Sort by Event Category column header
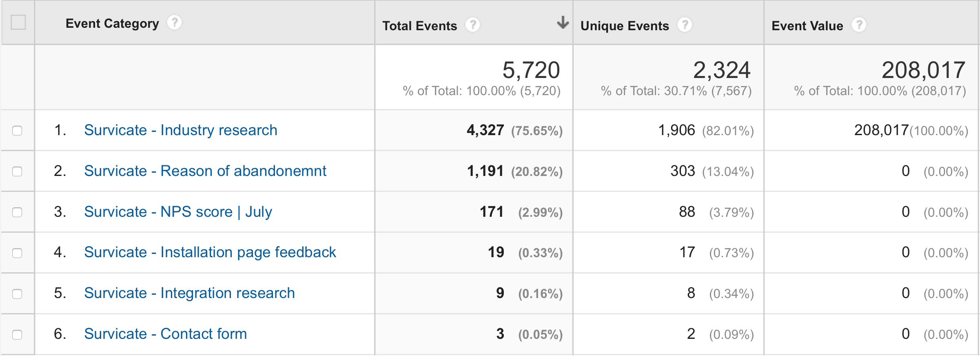The width and height of the screenshot is (980, 356). [112, 24]
